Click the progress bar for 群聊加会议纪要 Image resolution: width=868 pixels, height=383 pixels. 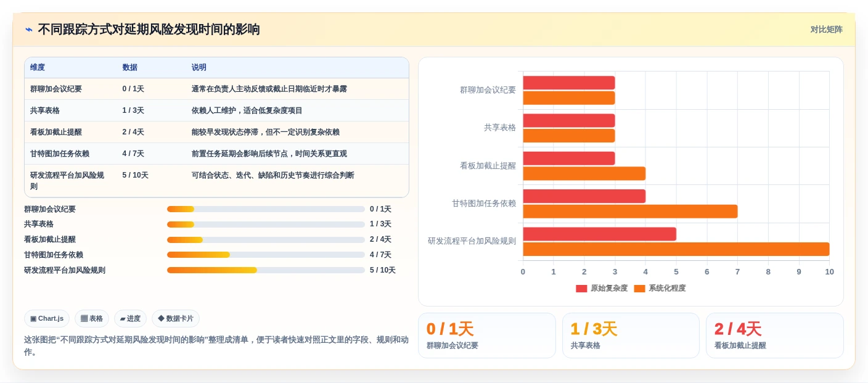(266, 209)
